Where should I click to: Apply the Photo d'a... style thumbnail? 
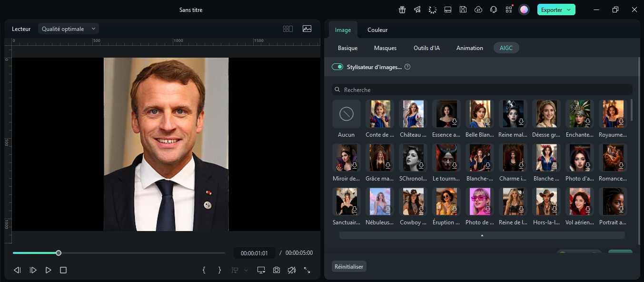click(580, 158)
